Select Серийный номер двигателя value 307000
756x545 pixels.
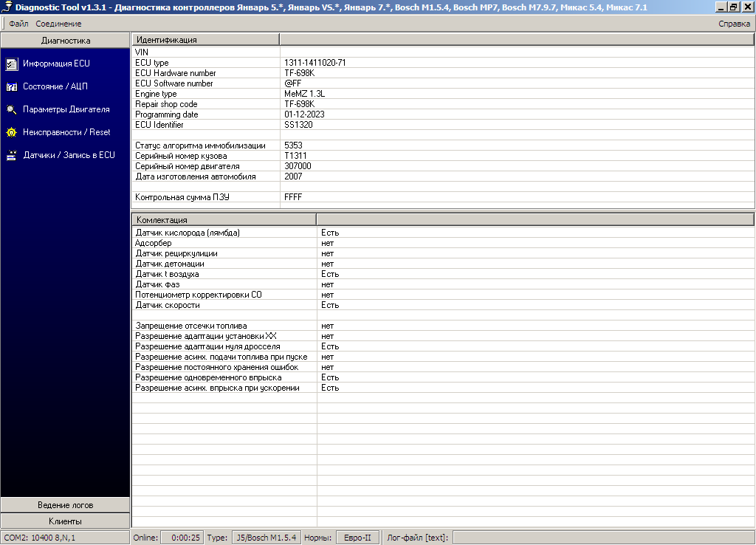pos(298,166)
